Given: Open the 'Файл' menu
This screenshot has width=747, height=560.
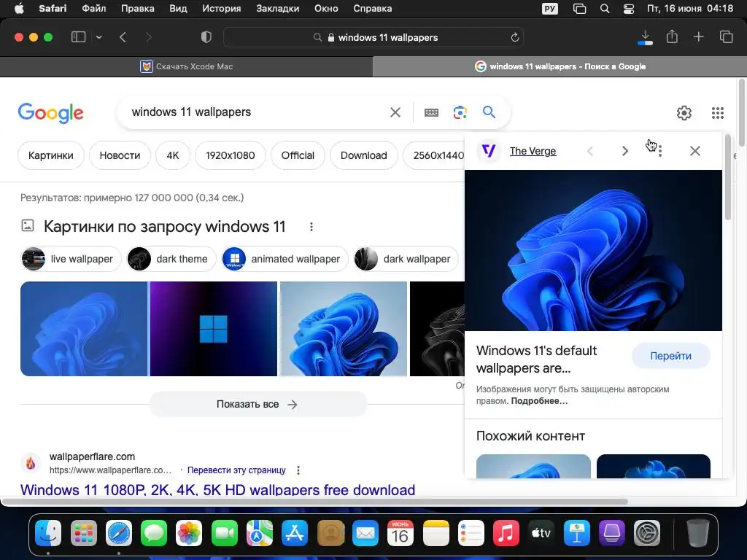Looking at the screenshot, I should click(x=94, y=9).
